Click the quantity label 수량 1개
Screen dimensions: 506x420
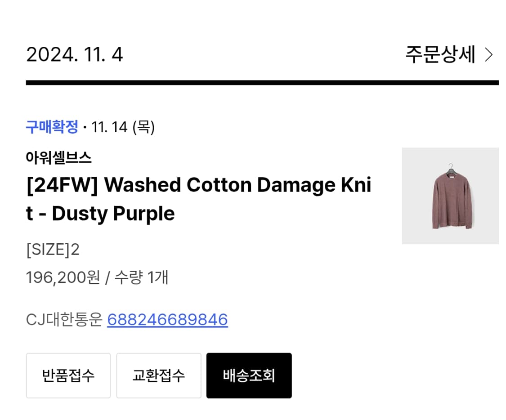click(145, 278)
